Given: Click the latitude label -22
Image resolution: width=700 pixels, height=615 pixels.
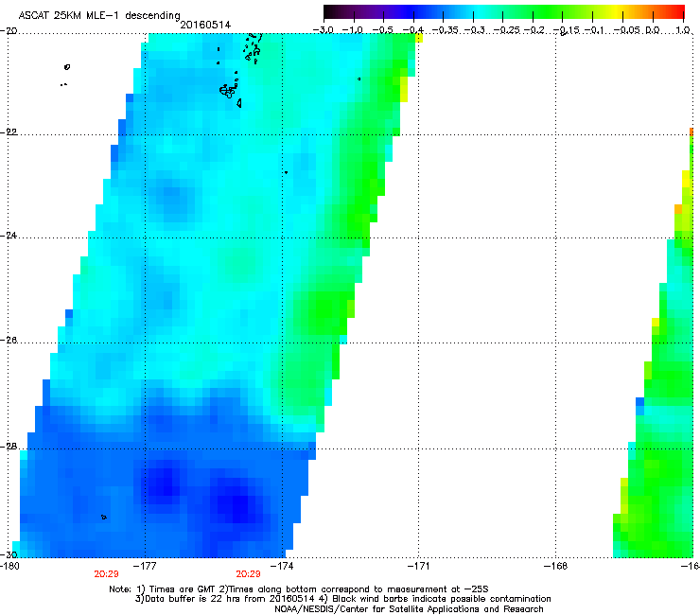Looking at the screenshot, I should pos(9,132).
